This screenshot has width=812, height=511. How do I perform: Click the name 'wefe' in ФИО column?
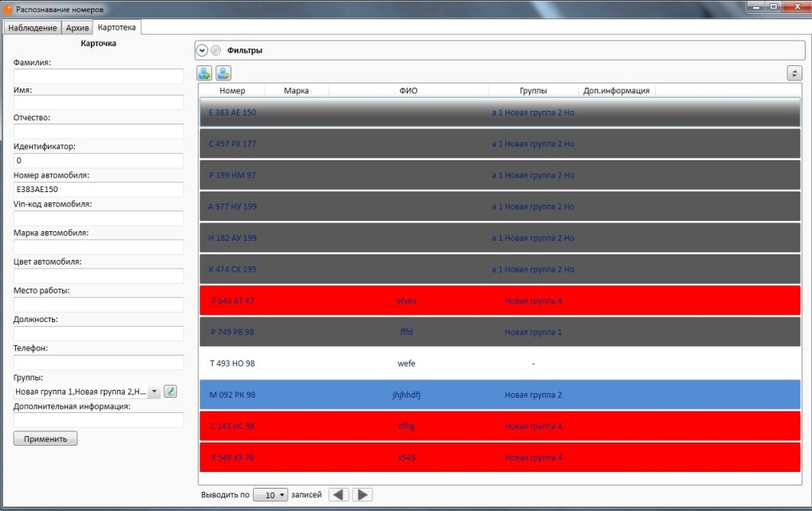pyautogui.click(x=407, y=364)
